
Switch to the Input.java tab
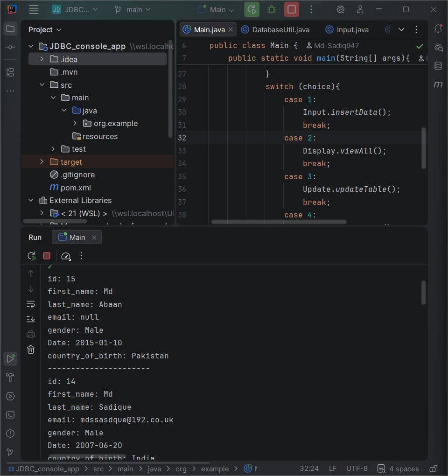point(347,29)
